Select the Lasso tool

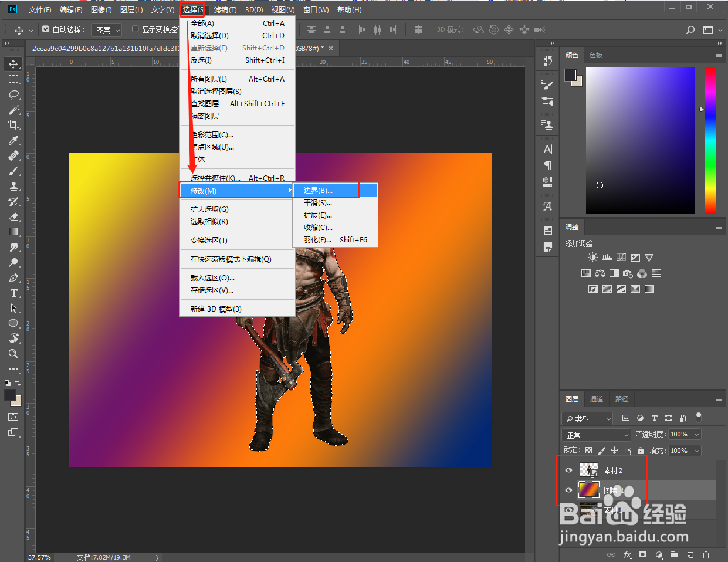[x=13, y=94]
